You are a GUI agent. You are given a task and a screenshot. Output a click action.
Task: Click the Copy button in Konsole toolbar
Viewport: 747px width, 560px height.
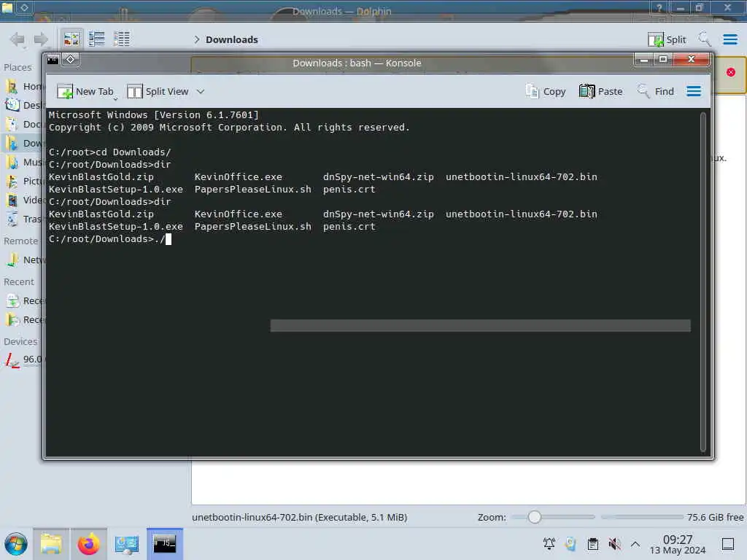pyautogui.click(x=546, y=91)
